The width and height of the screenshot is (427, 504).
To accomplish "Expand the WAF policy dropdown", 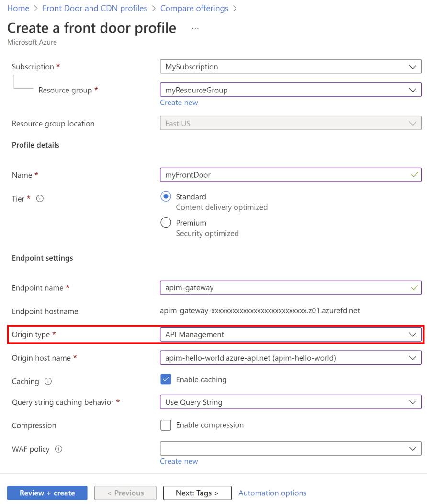I will pyautogui.click(x=290, y=449).
